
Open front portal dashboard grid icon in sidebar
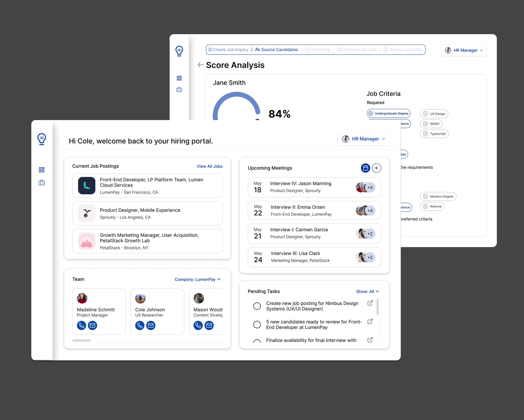click(x=42, y=169)
